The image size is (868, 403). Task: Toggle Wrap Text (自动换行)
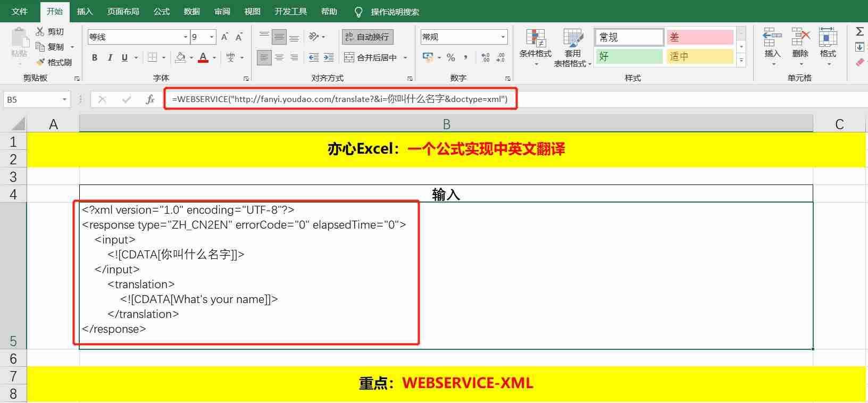pos(368,37)
